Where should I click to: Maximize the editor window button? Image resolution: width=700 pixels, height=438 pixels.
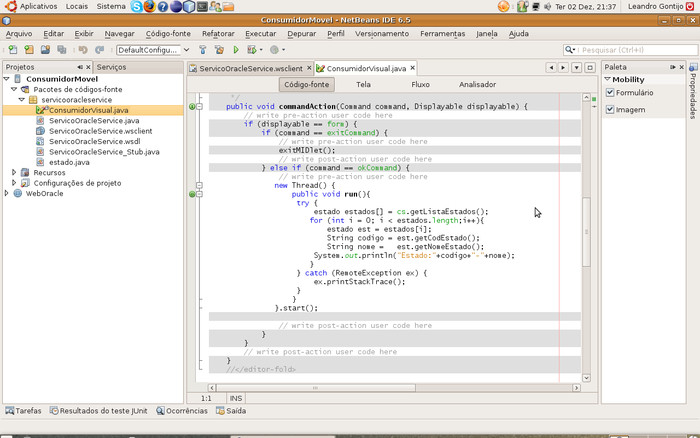pos(590,67)
